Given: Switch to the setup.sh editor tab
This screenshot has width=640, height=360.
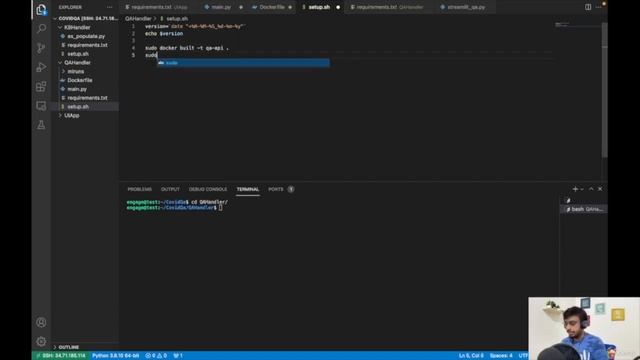Looking at the screenshot, I should [320, 7].
